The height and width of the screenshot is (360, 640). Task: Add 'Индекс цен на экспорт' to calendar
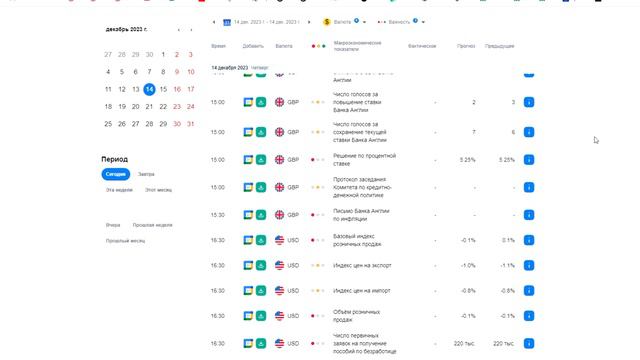coord(248,265)
